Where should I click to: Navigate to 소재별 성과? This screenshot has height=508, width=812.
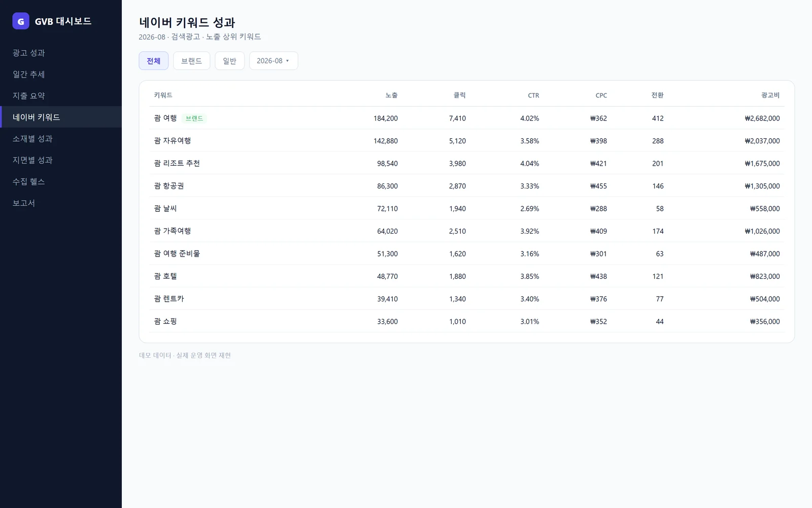pos(61,139)
